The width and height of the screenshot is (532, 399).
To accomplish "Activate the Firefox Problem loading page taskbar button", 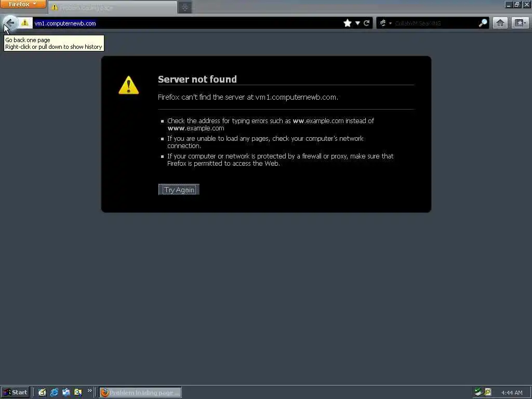I will pyautogui.click(x=140, y=392).
